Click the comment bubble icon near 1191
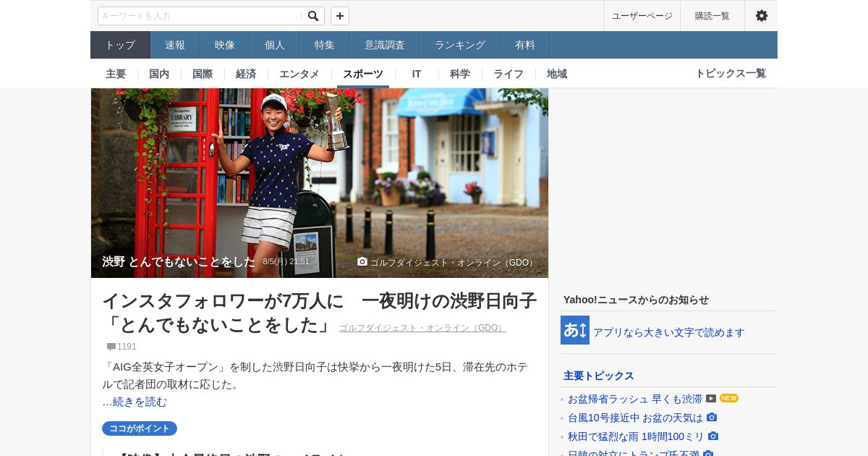Image resolution: width=868 pixels, height=456 pixels. pos(111,347)
